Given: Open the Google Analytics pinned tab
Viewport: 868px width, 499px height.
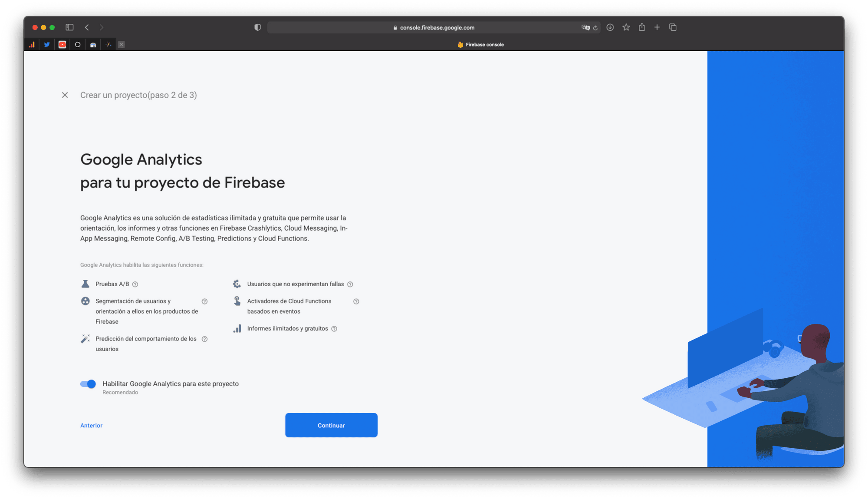Looking at the screenshot, I should point(32,44).
